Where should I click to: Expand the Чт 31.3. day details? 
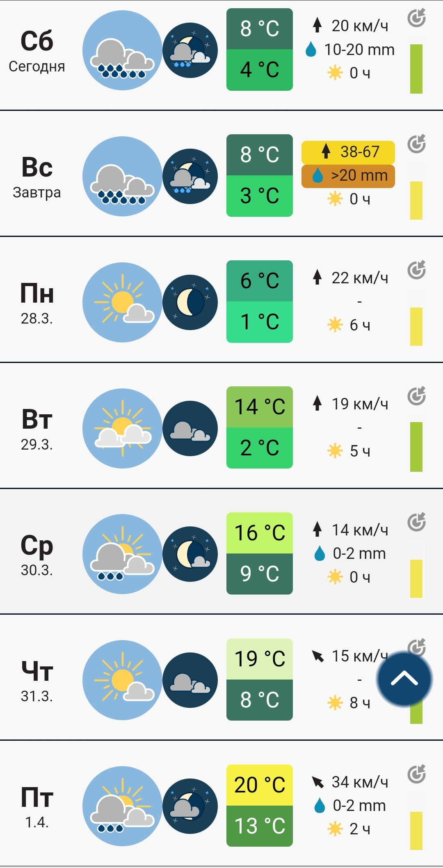(x=37, y=680)
